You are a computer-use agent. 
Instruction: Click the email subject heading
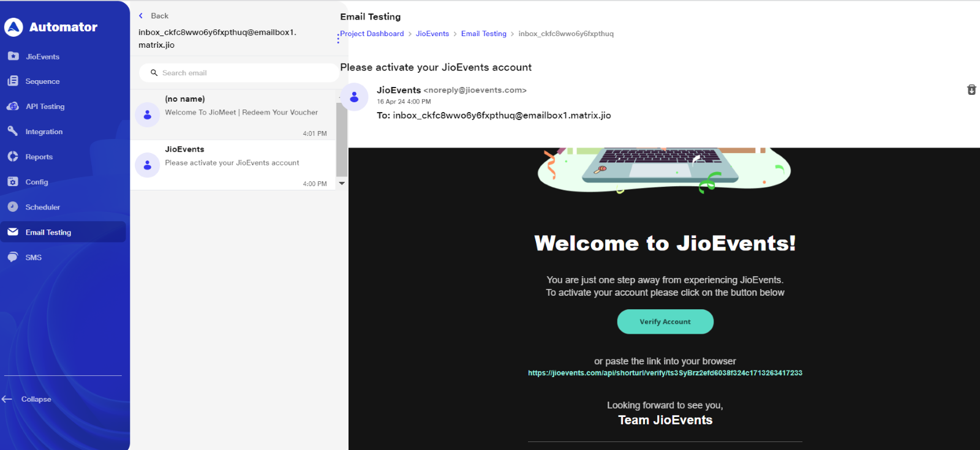point(436,67)
